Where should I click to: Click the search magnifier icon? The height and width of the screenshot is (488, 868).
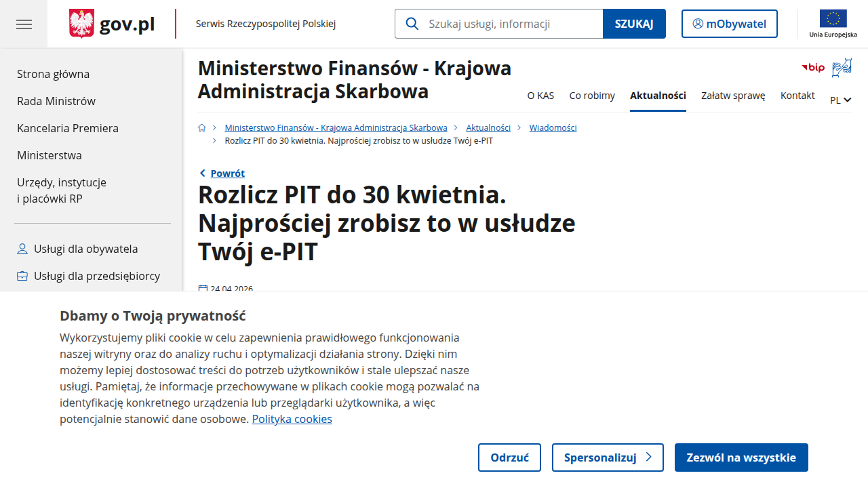click(412, 24)
